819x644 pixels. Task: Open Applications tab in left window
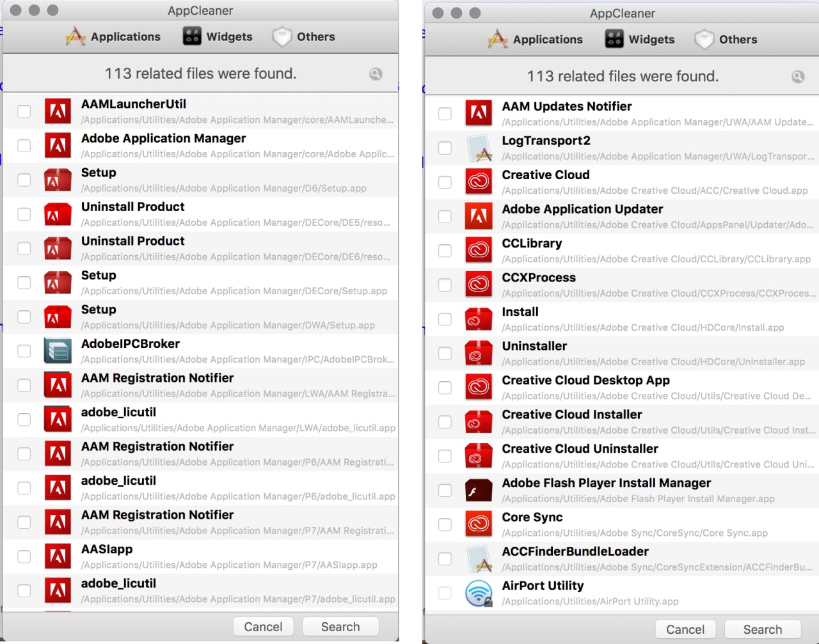(113, 36)
